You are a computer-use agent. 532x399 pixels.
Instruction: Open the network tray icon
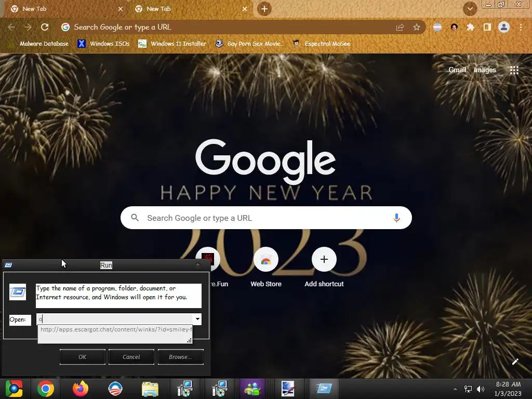[468, 389]
